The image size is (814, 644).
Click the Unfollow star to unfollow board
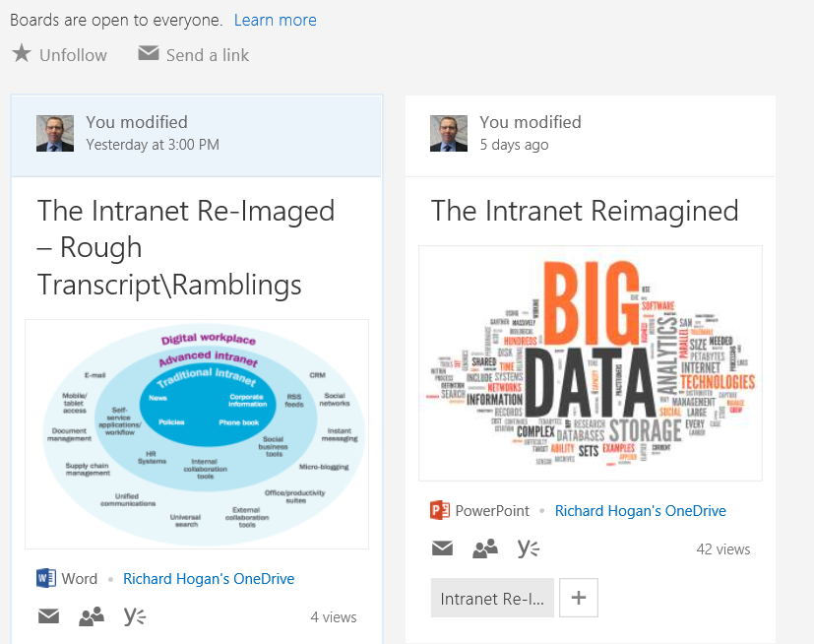22,54
